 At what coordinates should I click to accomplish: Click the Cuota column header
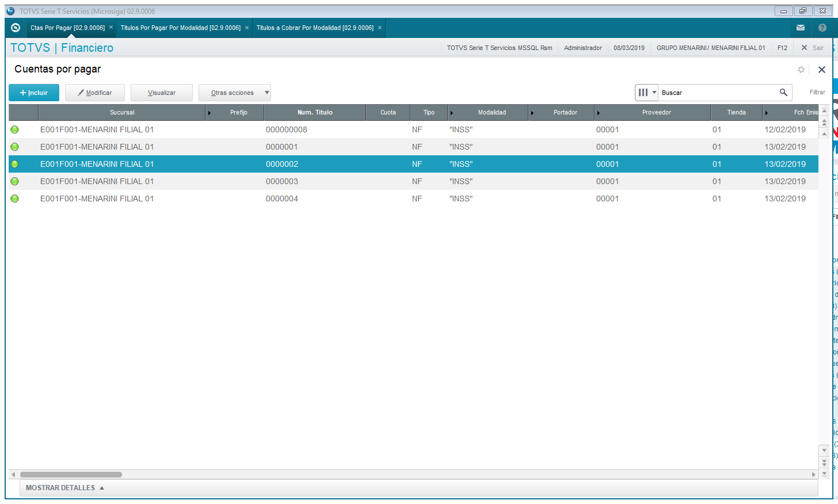388,112
